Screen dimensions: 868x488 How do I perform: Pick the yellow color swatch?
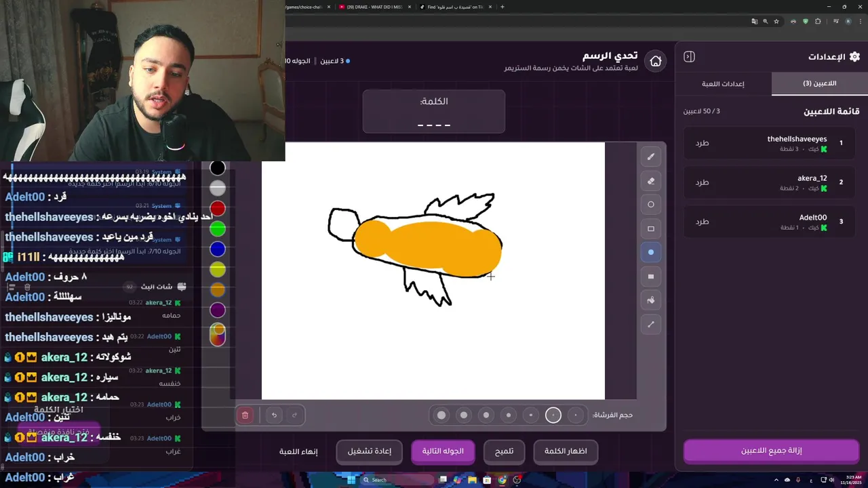click(218, 269)
